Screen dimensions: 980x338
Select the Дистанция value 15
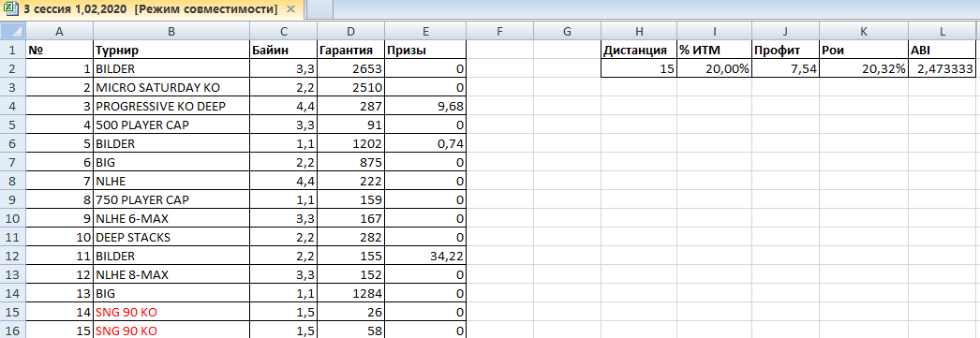click(638, 68)
